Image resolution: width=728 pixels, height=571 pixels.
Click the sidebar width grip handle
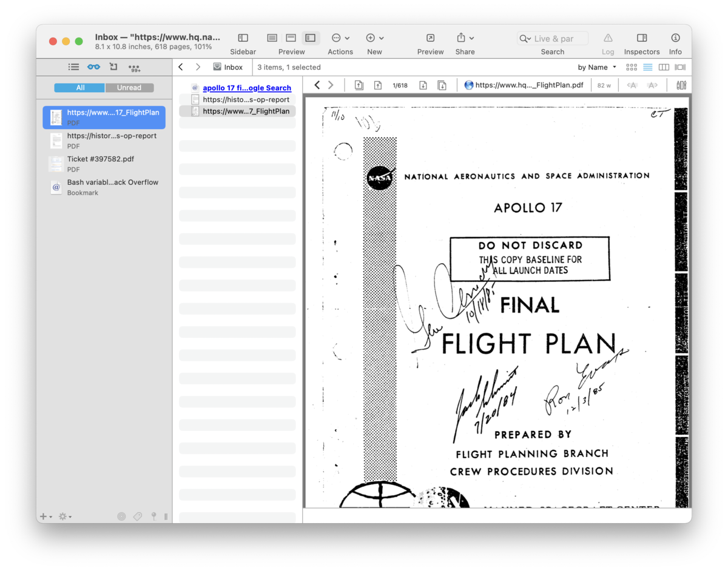click(x=166, y=516)
